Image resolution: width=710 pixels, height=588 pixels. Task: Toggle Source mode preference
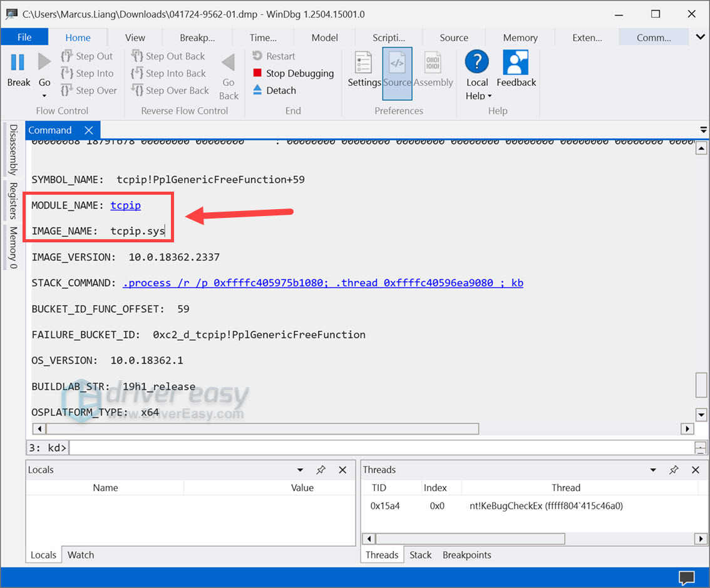(397, 73)
